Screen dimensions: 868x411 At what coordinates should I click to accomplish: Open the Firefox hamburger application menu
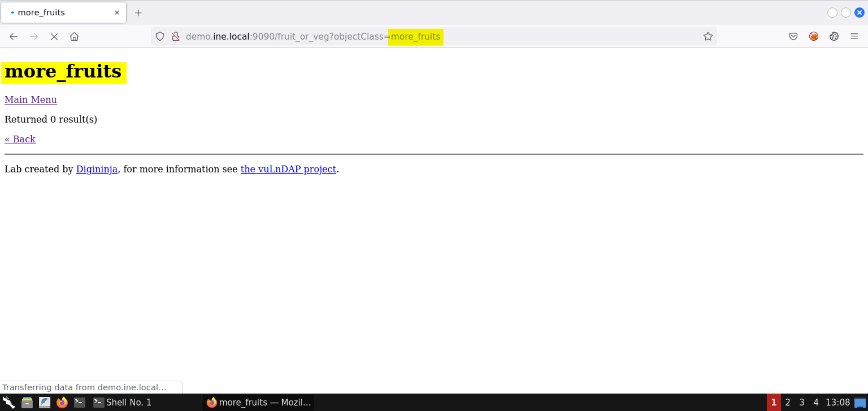(854, 37)
